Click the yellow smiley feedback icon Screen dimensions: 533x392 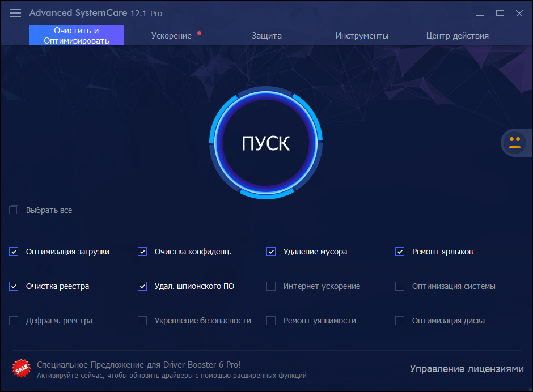(x=515, y=142)
